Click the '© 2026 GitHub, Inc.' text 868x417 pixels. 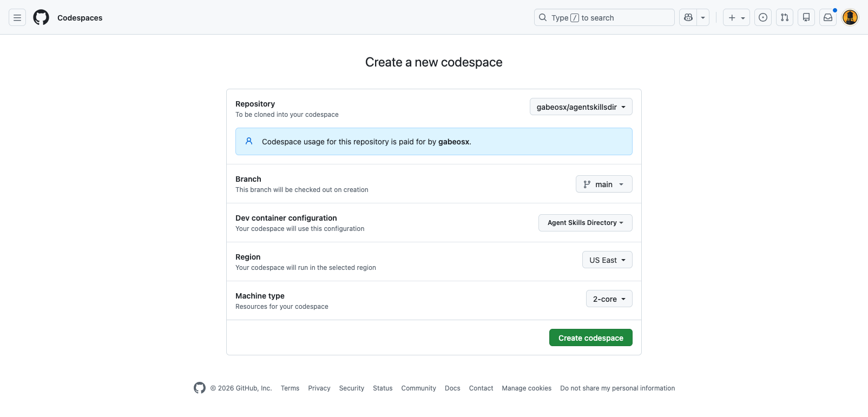[x=241, y=388]
